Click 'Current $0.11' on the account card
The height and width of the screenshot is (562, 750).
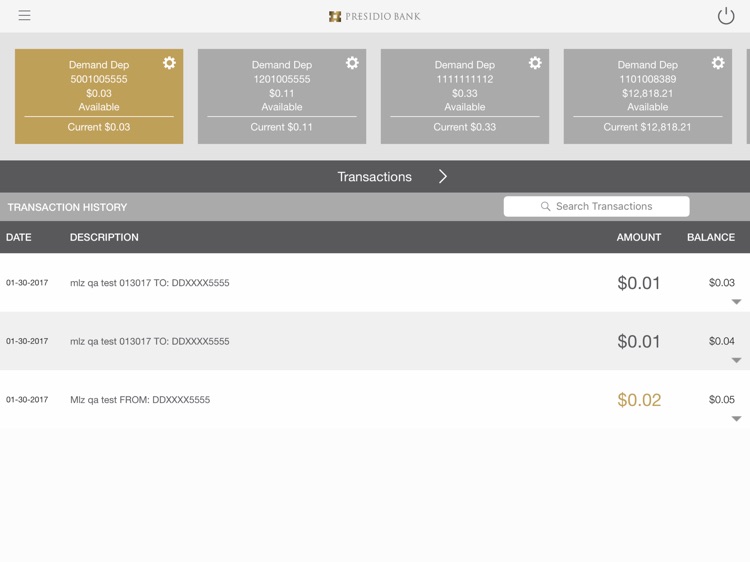[x=281, y=127]
